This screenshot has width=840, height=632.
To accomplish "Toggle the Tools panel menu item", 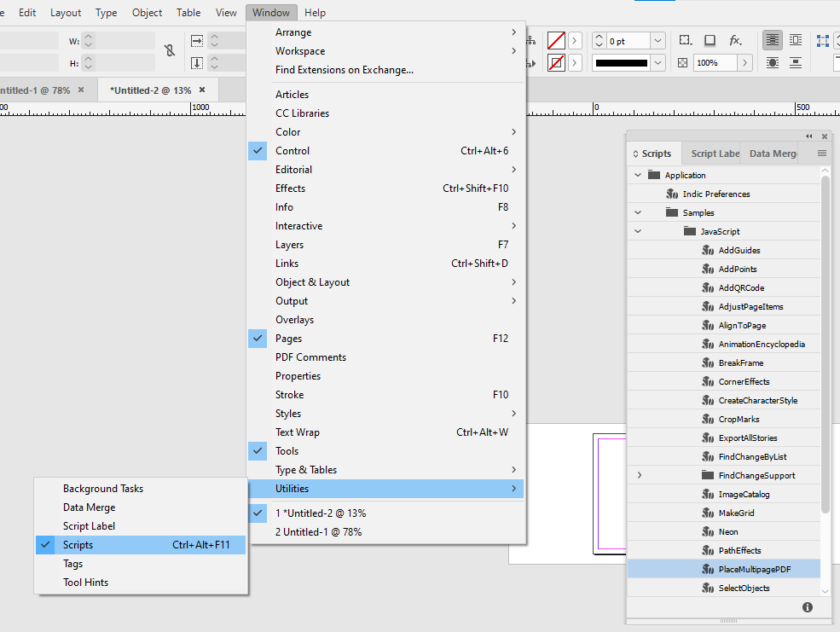I will (287, 451).
